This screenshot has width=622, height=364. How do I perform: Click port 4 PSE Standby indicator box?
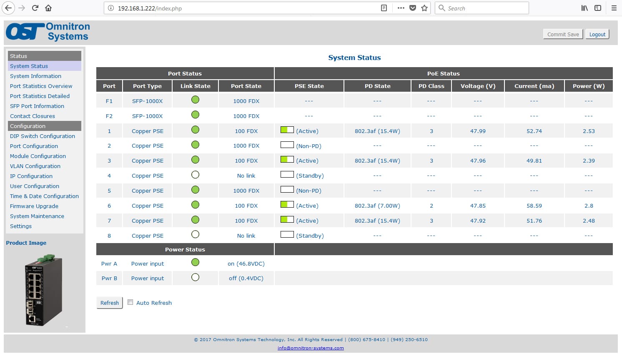coord(287,175)
